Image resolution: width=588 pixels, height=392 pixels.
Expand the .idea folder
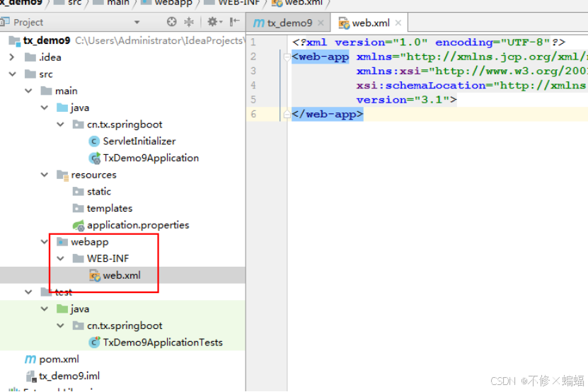tap(12, 57)
